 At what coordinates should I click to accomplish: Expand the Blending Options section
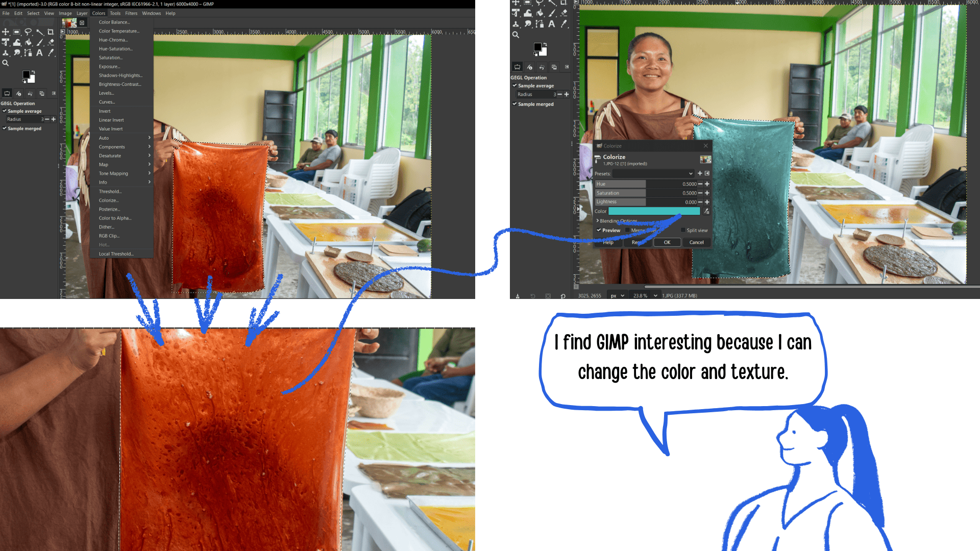[x=598, y=221]
